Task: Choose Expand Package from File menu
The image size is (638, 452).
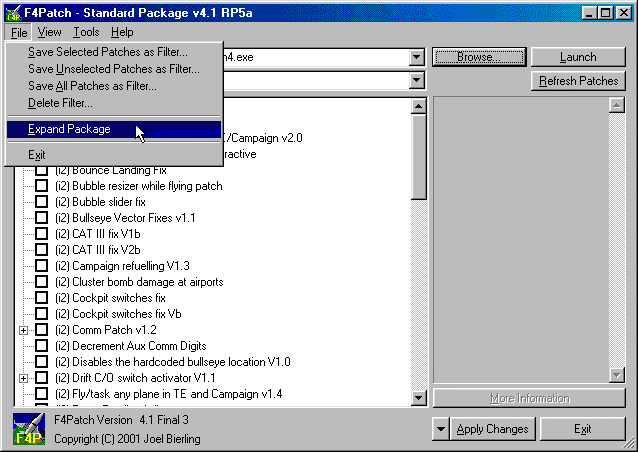Action: [69, 129]
